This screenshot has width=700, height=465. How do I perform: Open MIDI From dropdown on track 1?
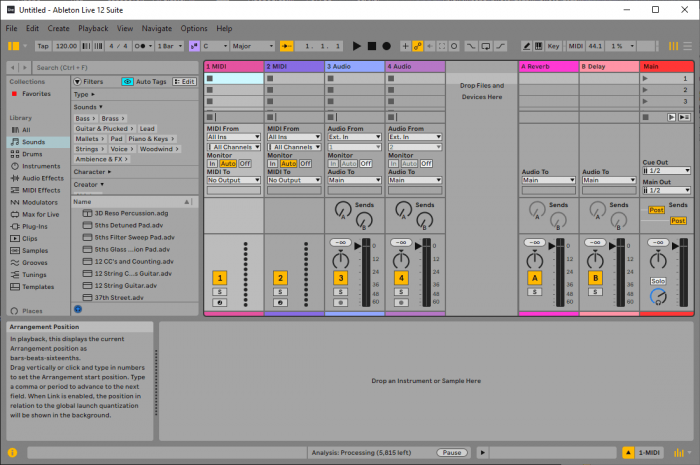click(x=234, y=137)
